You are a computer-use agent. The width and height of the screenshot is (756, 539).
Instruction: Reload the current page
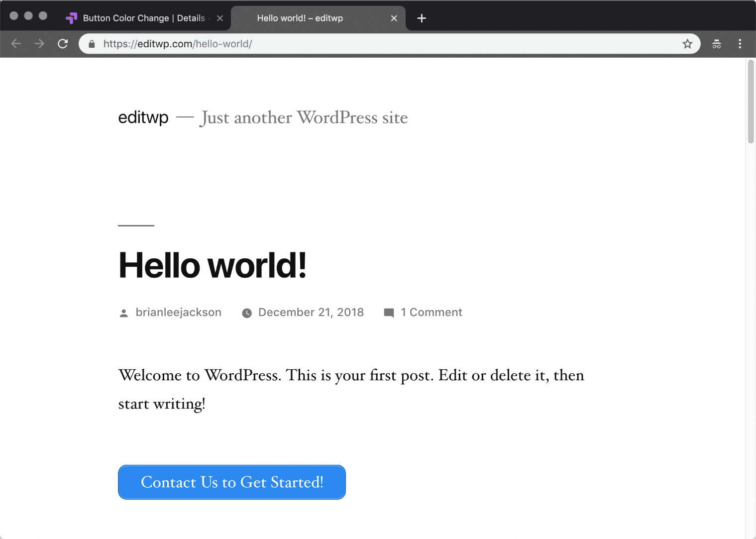(x=63, y=44)
